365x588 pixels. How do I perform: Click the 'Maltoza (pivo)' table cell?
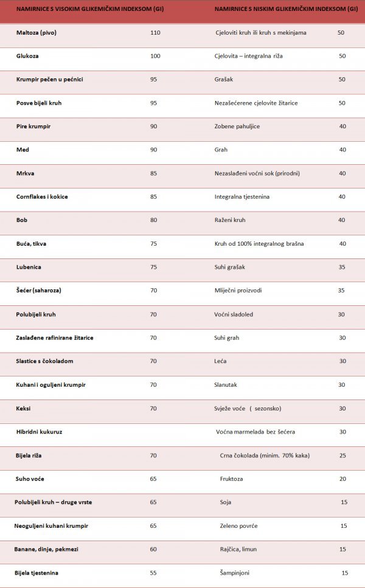36,33
